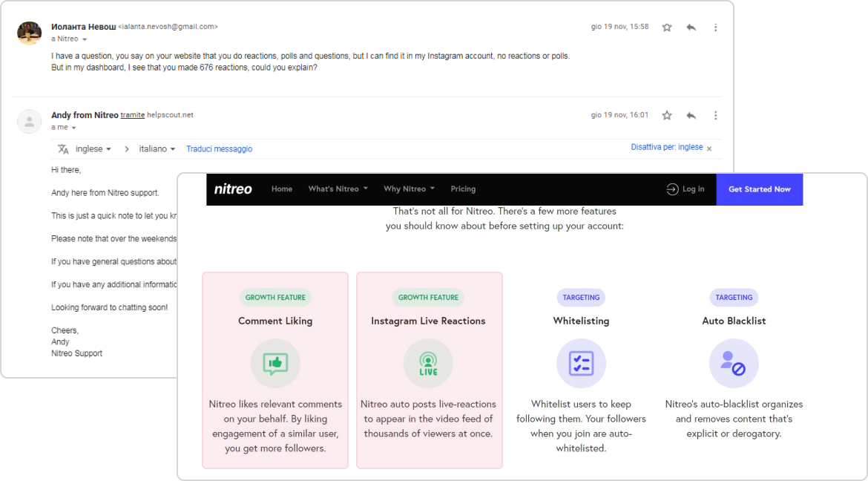The image size is (868, 481).
Task: Open the source language inglese dropdown
Action: click(93, 149)
